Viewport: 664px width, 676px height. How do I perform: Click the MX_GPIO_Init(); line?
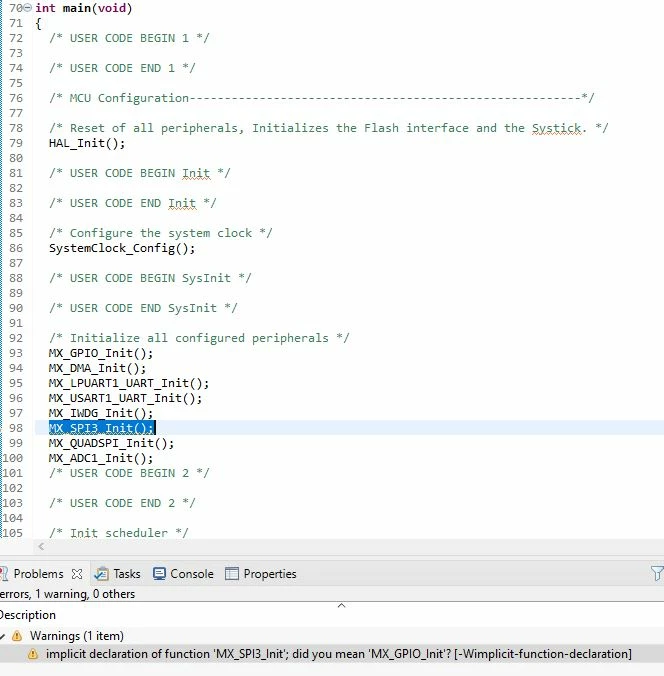pyautogui.click(x=101, y=353)
